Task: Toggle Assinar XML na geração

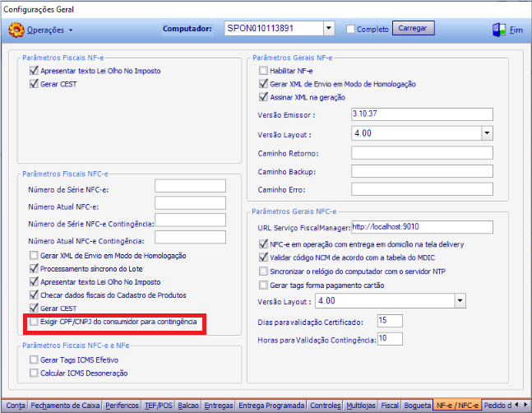Action: 263,97
